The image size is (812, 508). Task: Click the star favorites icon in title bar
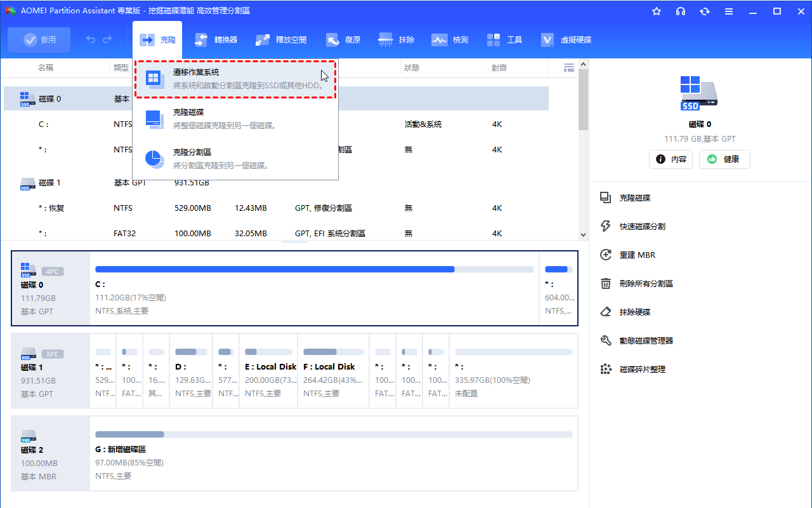pyautogui.click(x=657, y=11)
